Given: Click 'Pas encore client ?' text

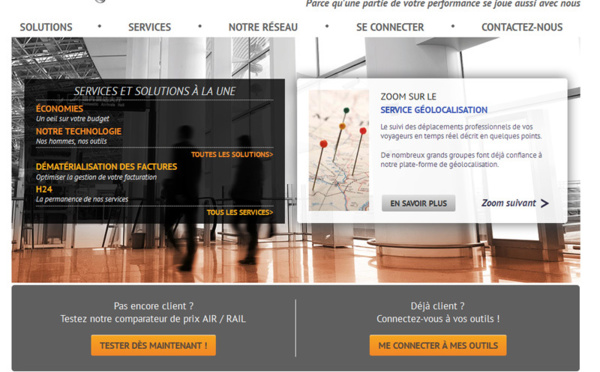Looking at the screenshot, I should [153, 306].
